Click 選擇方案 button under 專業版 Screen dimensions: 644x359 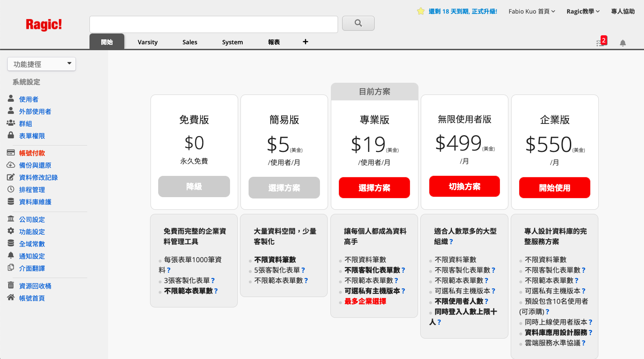374,188
